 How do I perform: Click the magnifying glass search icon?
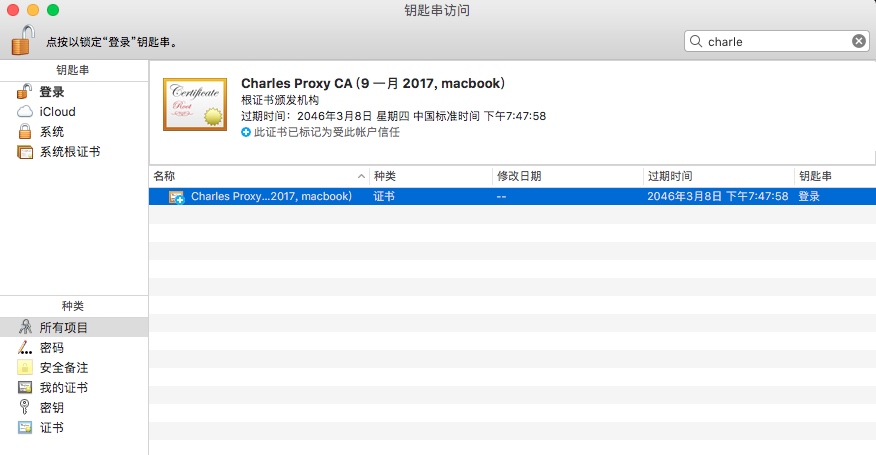696,41
